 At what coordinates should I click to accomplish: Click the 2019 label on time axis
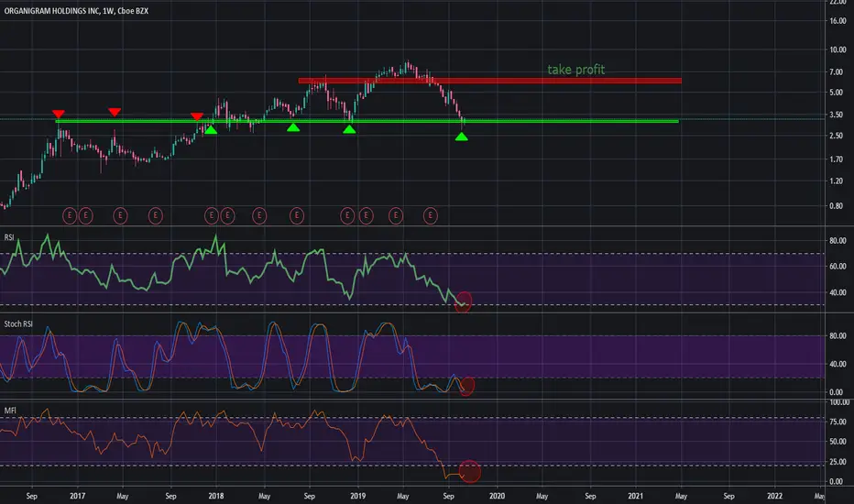pos(358,496)
